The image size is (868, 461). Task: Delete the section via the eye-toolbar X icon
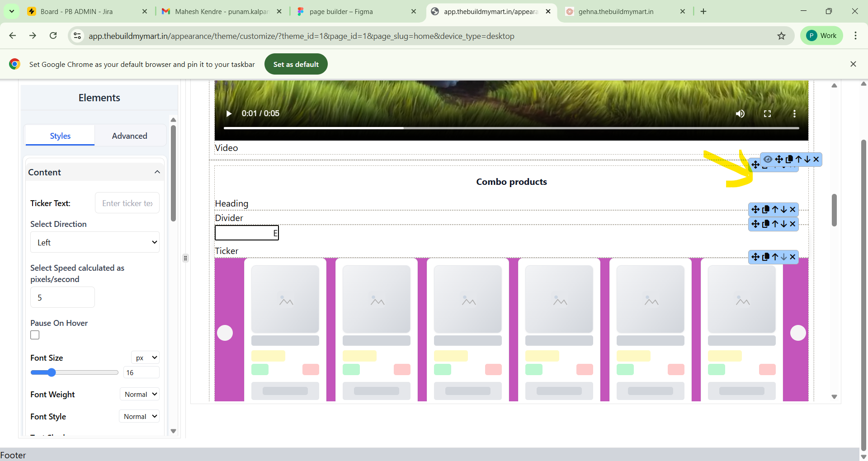coord(816,159)
